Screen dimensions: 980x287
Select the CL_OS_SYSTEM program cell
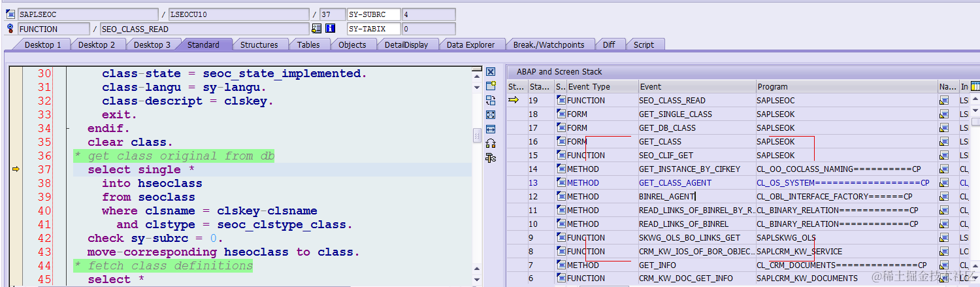point(847,182)
